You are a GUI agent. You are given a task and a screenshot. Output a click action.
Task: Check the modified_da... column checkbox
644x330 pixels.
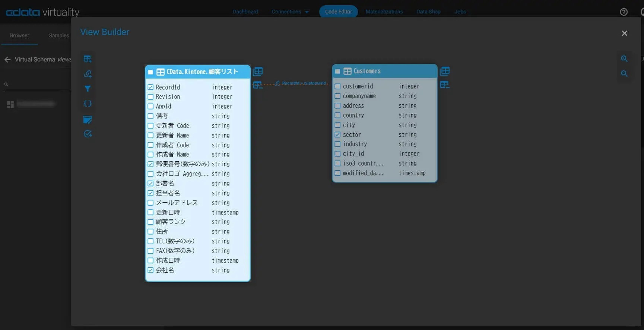tap(337, 173)
